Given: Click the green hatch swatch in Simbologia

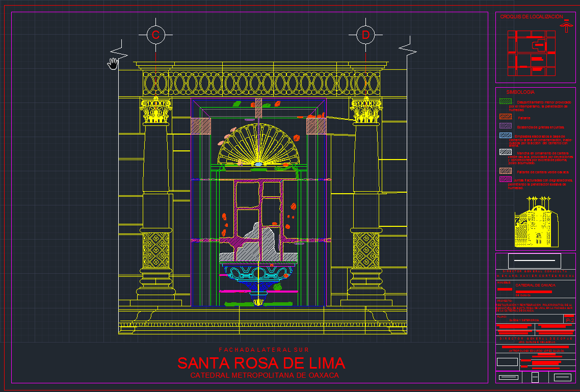Looking at the screenshot, I should pos(505,102).
